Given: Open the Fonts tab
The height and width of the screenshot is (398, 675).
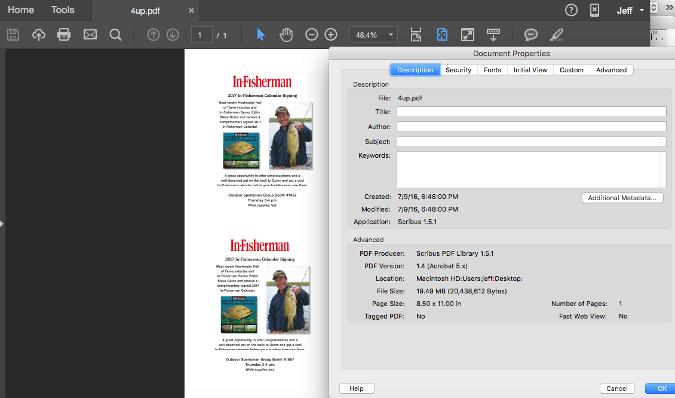Looking at the screenshot, I should [x=492, y=70].
